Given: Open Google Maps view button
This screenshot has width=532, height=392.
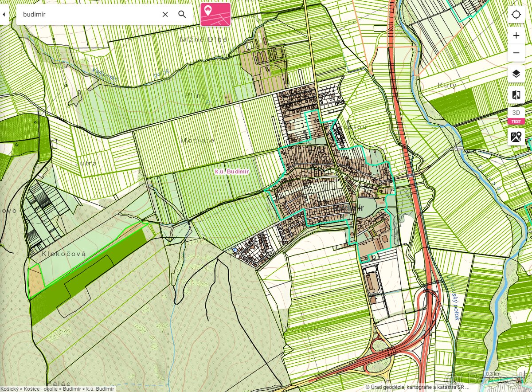Looking at the screenshot, I should click(x=516, y=137).
